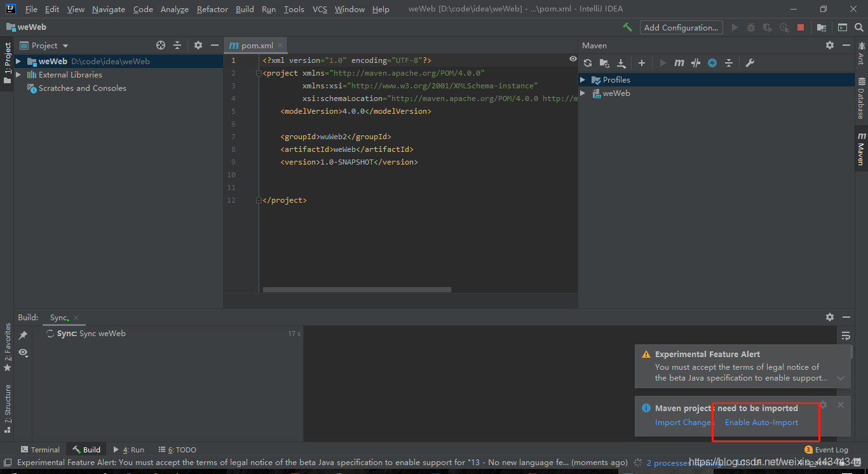Close the pom.xml tab
Screen dimensions: 868x474
coord(281,45)
